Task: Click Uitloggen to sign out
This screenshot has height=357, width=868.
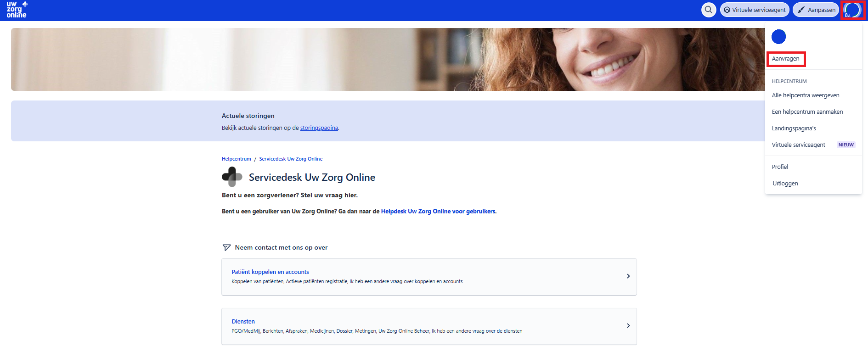Action: [x=785, y=184]
